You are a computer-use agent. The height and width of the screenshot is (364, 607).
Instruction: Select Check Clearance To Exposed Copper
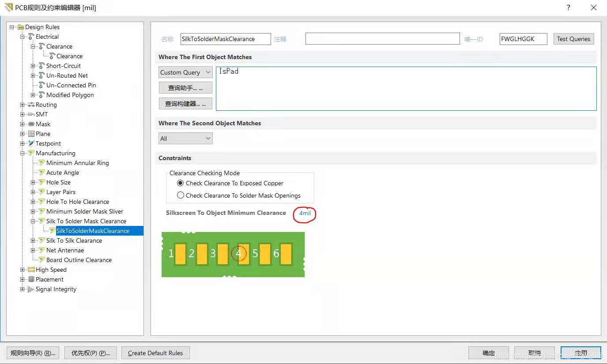coord(180,183)
